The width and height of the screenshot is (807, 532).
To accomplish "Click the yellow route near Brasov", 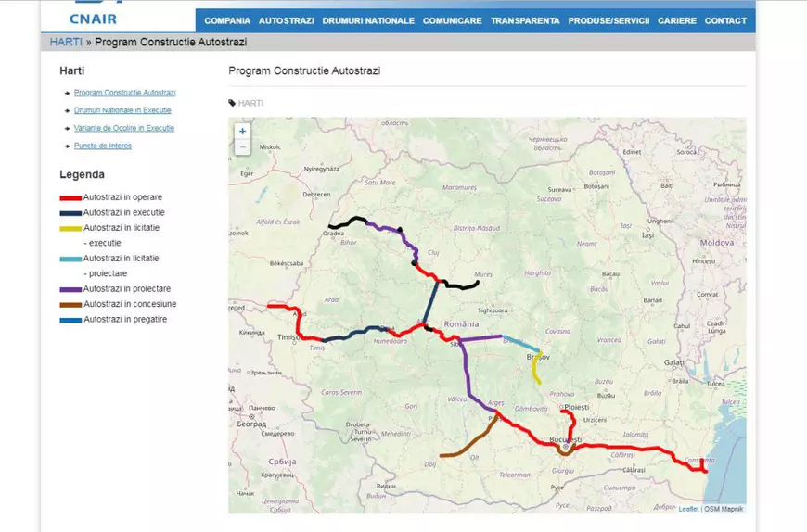I will click(x=534, y=369).
